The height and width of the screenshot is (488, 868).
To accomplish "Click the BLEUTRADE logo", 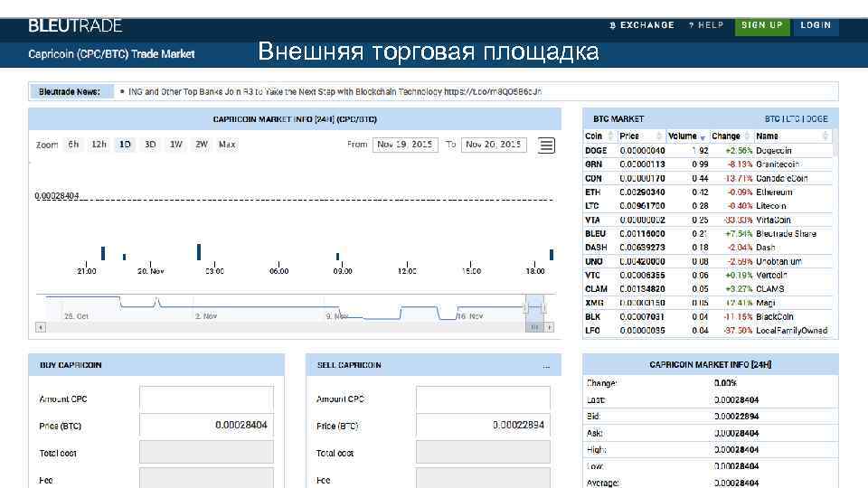I will tap(75, 25).
